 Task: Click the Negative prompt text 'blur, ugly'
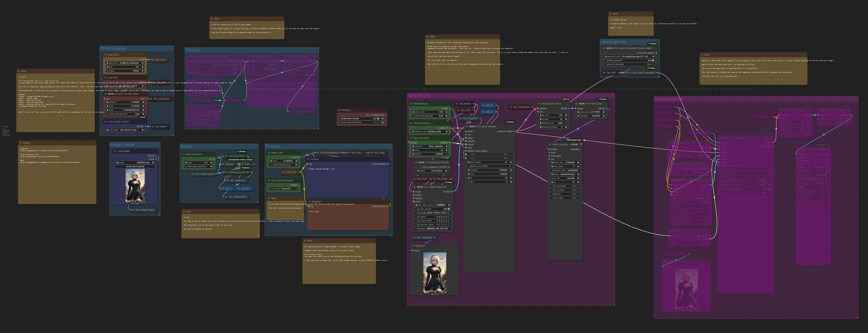[314, 211]
